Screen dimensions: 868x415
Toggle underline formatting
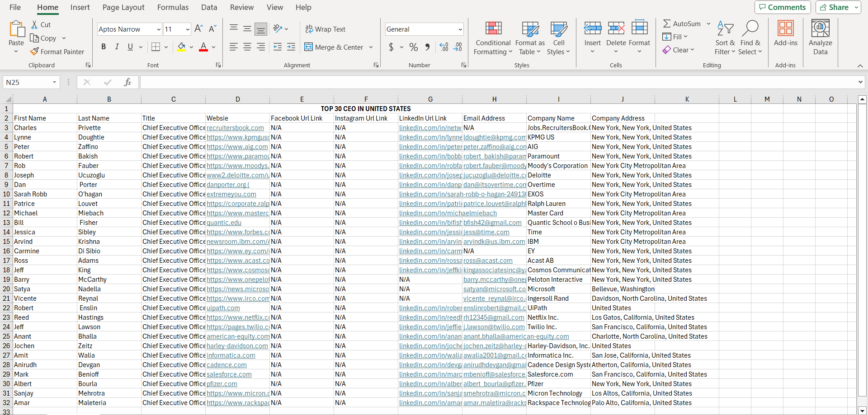point(130,47)
